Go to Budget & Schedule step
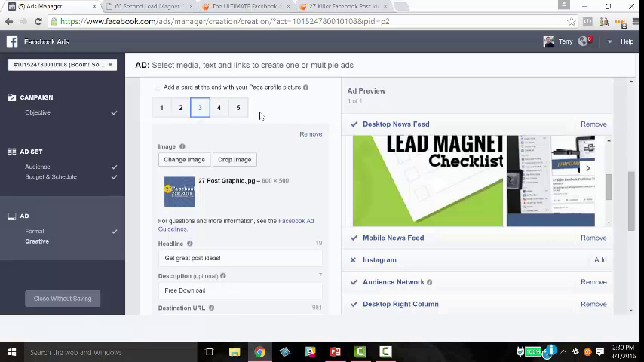Viewport: 644px width, 362px height. coord(51,177)
